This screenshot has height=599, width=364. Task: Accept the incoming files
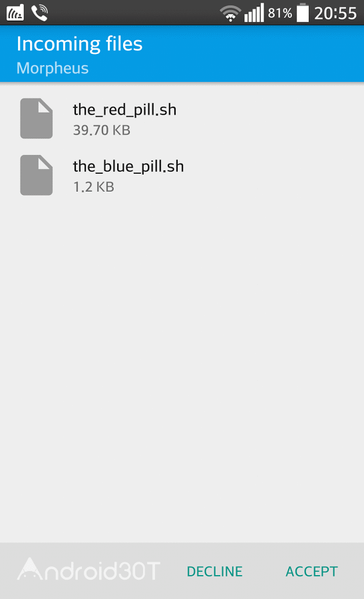pyautogui.click(x=311, y=571)
